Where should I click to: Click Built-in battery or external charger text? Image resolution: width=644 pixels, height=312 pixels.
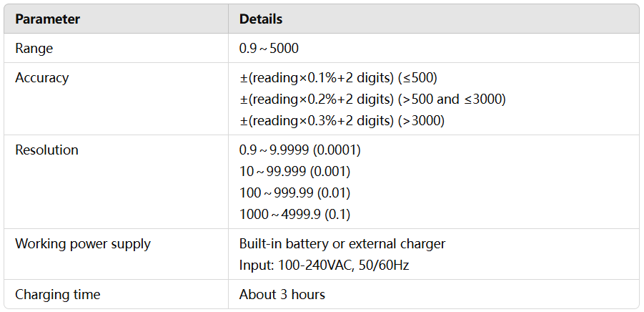point(342,244)
